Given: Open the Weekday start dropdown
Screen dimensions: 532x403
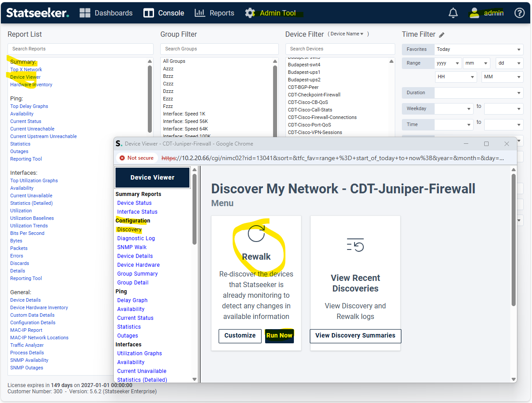Looking at the screenshot, I should tap(454, 109).
